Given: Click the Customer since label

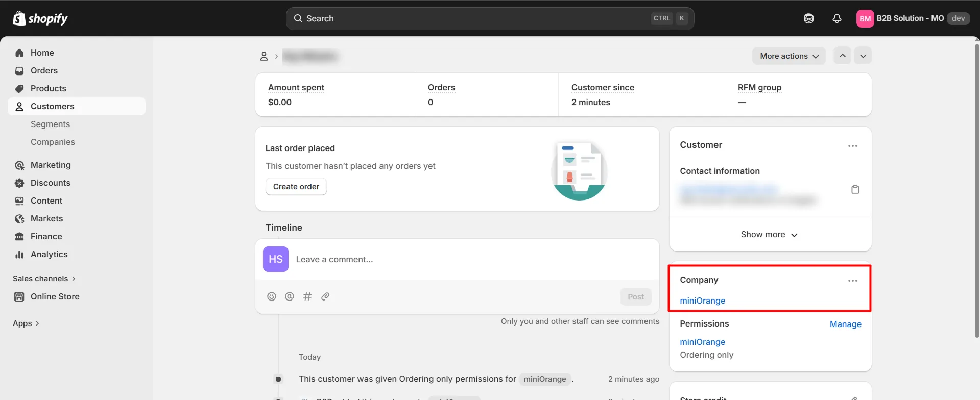Looking at the screenshot, I should [x=603, y=88].
